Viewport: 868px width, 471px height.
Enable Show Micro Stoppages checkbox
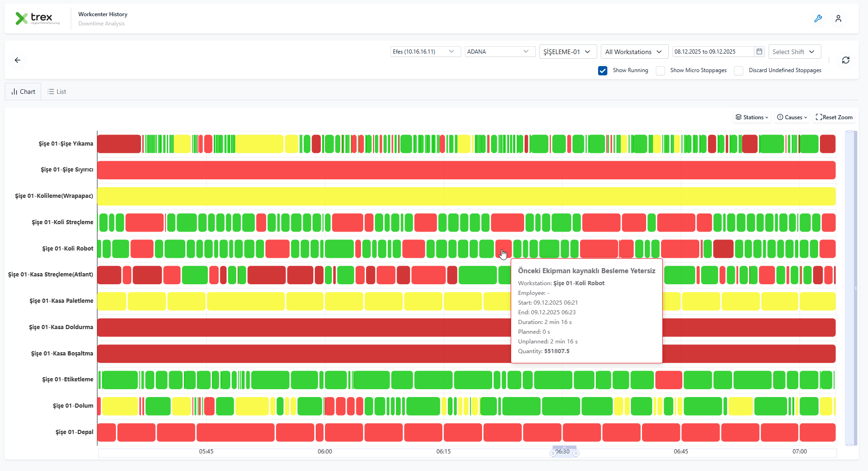661,71
